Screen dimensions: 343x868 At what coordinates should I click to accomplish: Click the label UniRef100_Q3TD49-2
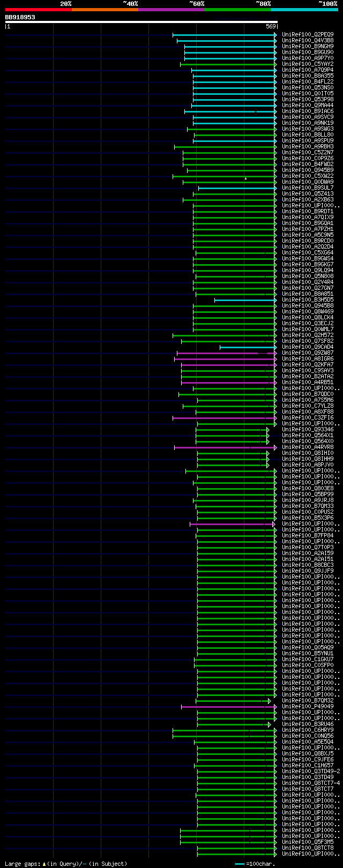point(311,771)
